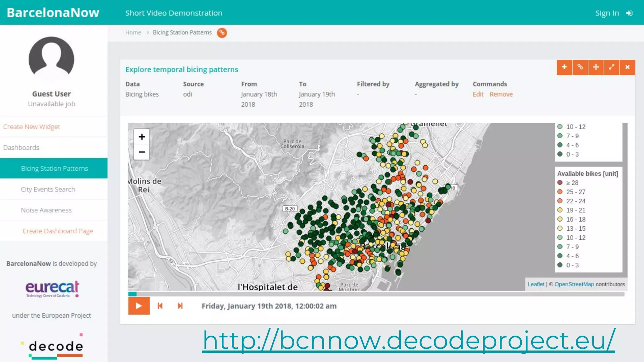Expand widget with the fullscreen icon

coord(612,67)
